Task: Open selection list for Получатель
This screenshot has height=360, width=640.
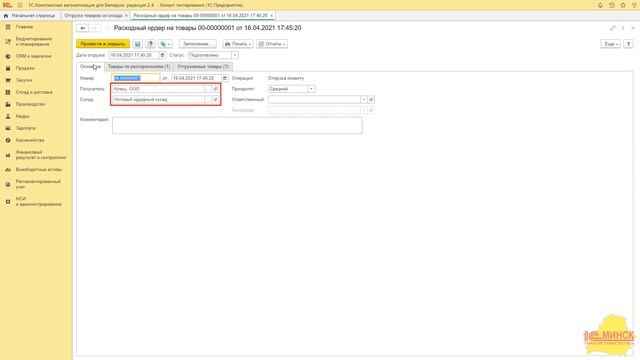Action: pyautogui.click(x=208, y=89)
